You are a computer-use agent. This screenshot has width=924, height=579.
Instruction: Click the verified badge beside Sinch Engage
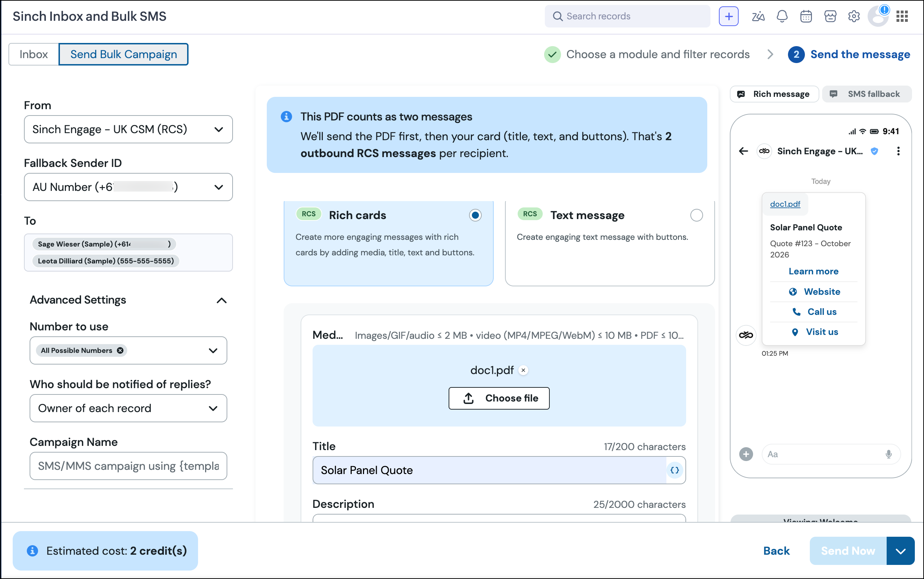874,151
